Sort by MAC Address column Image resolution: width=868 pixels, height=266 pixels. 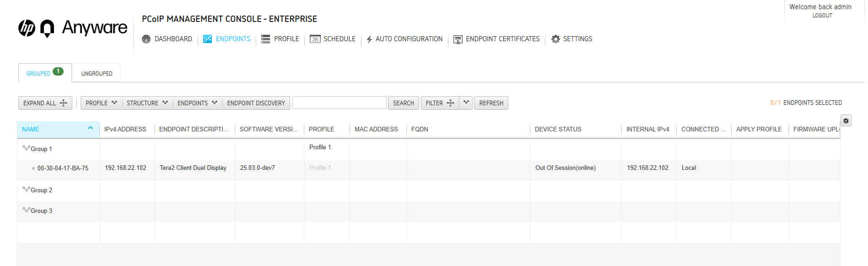tap(378, 129)
